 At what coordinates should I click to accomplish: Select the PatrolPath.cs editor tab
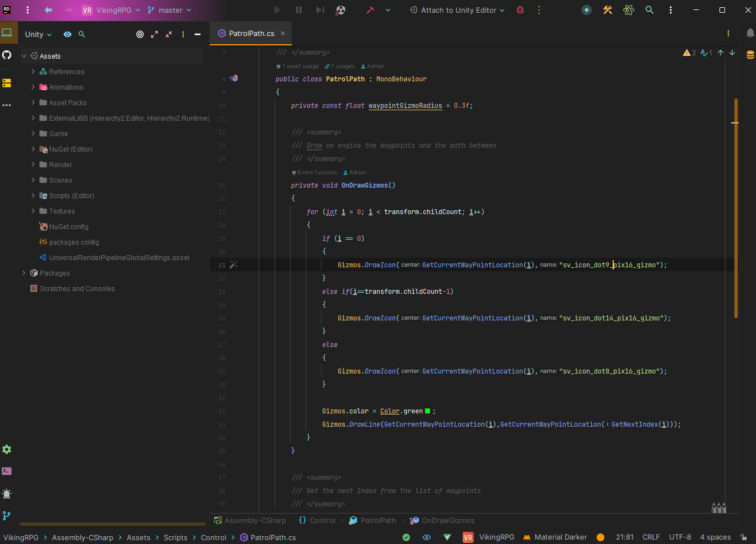(251, 33)
